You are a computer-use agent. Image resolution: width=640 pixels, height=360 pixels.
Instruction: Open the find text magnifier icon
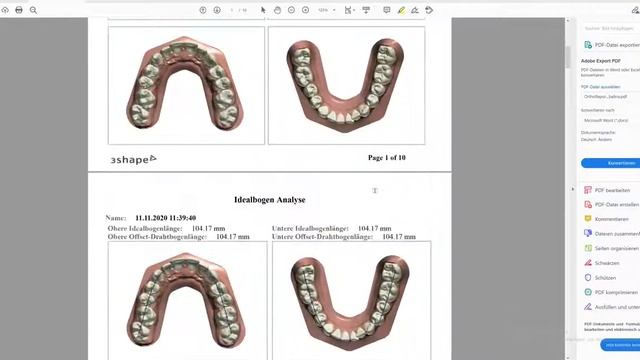(33, 10)
